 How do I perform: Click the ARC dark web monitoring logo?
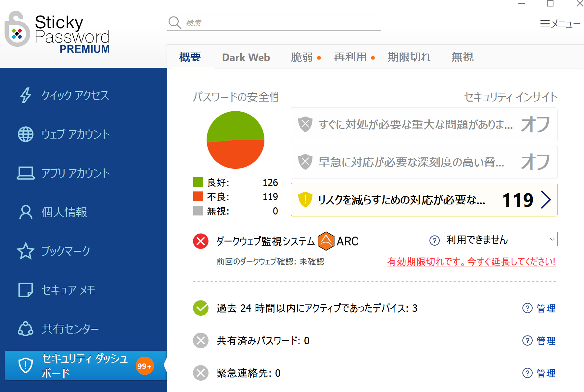pos(326,241)
